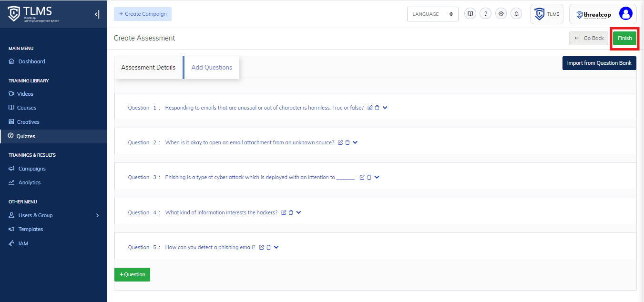The image size is (644, 302).
Task: Open the LANGUAGE dropdown
Action: pos(433,14)
